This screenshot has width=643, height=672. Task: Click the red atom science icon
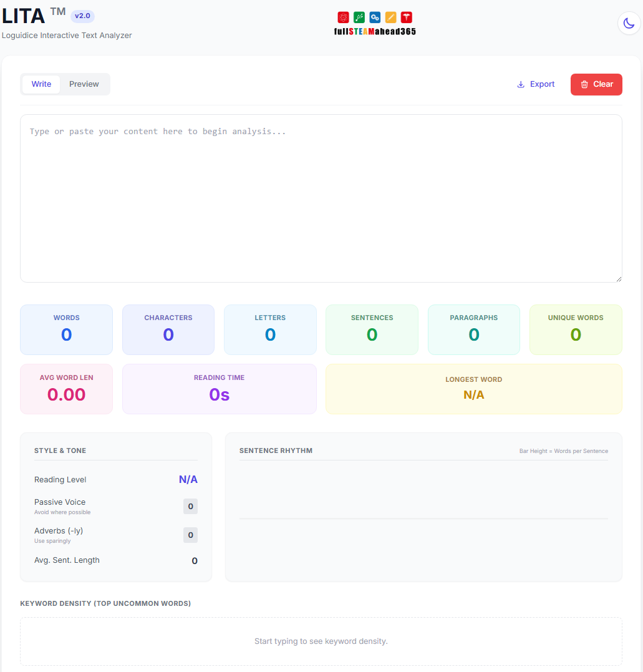point(343,17)
